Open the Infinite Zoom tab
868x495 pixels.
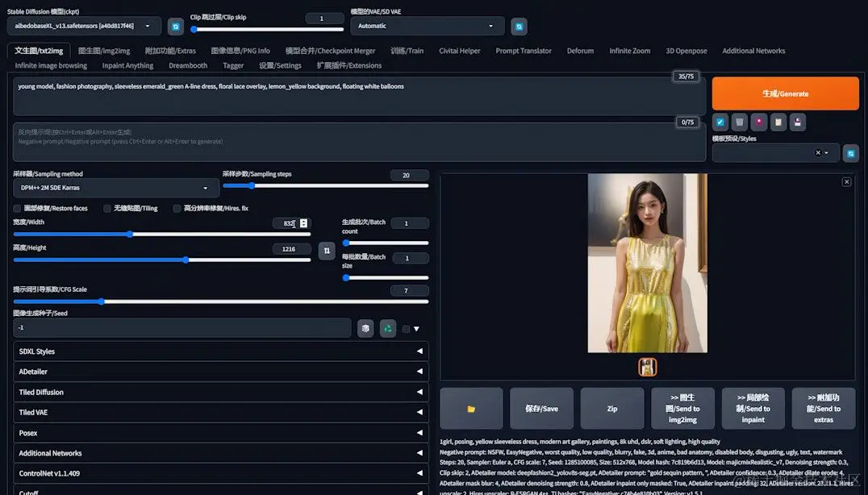tap(630, 51)
